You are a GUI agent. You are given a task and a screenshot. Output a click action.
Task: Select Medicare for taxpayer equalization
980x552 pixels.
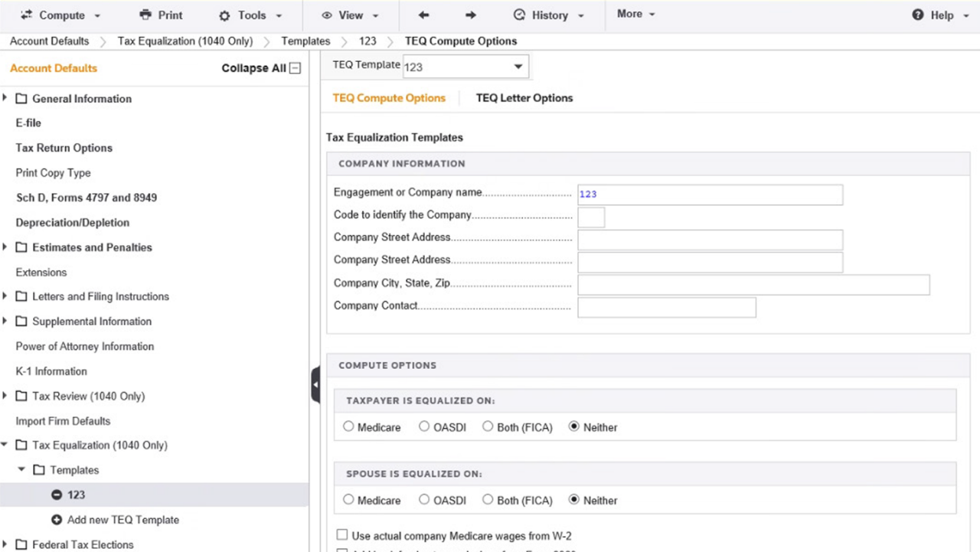(x=348, y=426)
